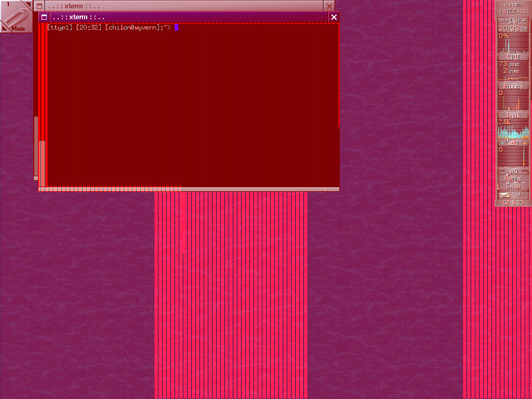532x399 pixels.
Task: Click the Dysk panel label in GKrellM
Action: [513, 115]
